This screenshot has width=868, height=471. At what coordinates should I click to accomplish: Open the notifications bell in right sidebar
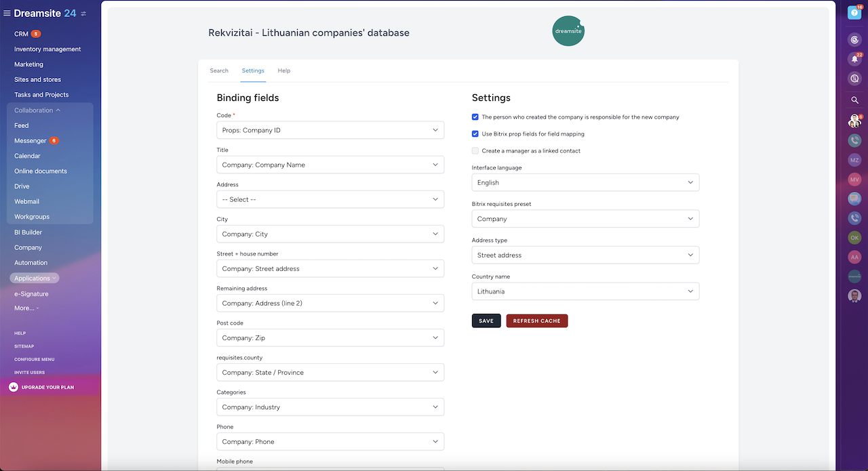pyautogui.click(x=854, y=59)
